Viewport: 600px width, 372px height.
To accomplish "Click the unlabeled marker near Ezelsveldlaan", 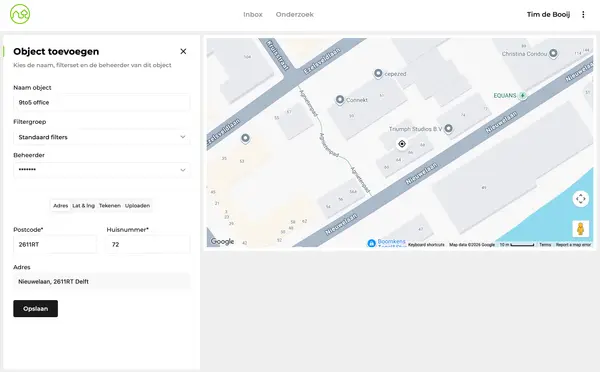I will tap(245, 138).
